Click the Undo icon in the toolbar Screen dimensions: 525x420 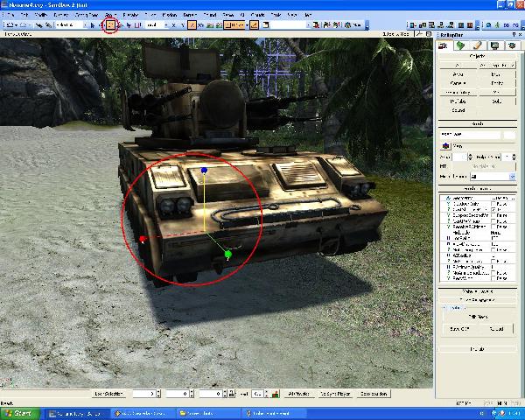pos(10,25)
